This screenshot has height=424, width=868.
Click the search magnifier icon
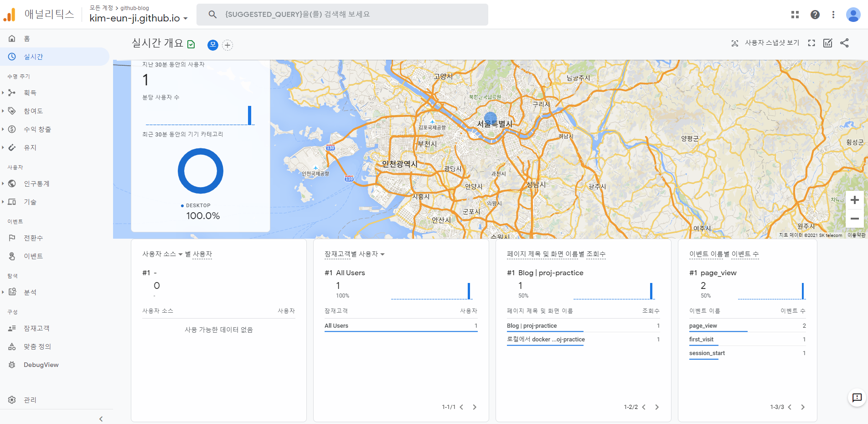click(212, 15)
